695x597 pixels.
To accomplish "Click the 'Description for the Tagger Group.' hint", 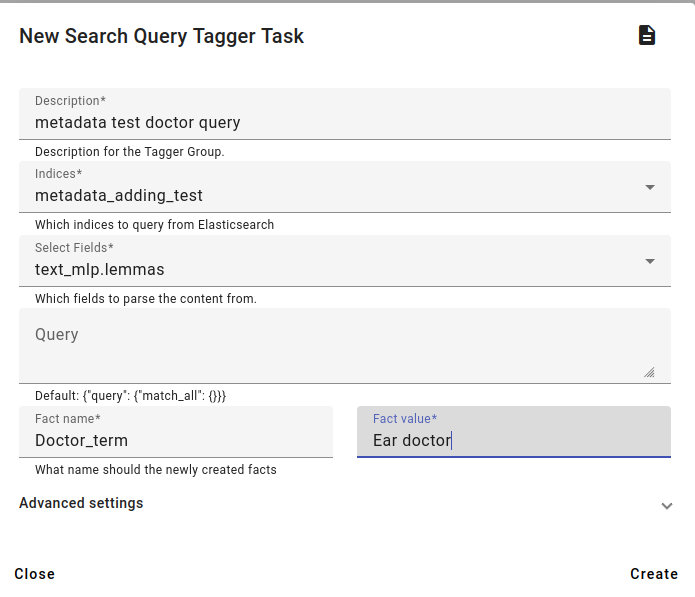I will click(x=130, y=152).
